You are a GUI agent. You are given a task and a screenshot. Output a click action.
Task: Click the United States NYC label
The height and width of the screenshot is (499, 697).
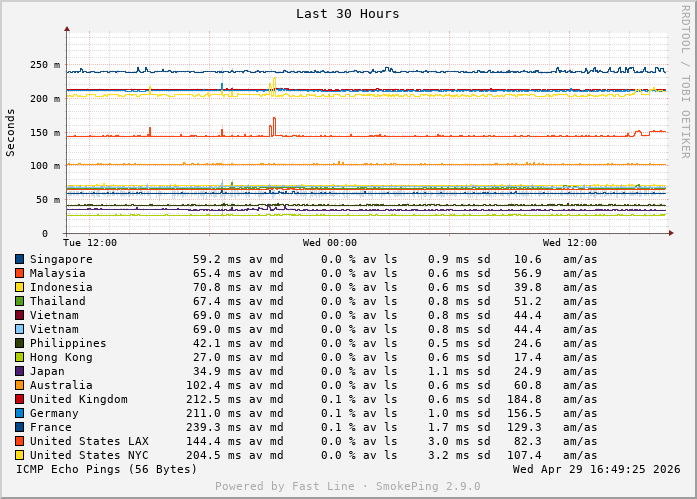[x=89, y=455]
